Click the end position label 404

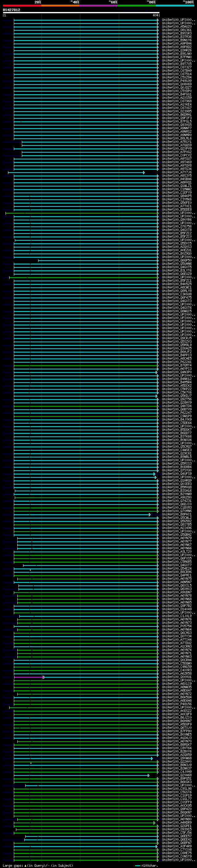point(155,15)
